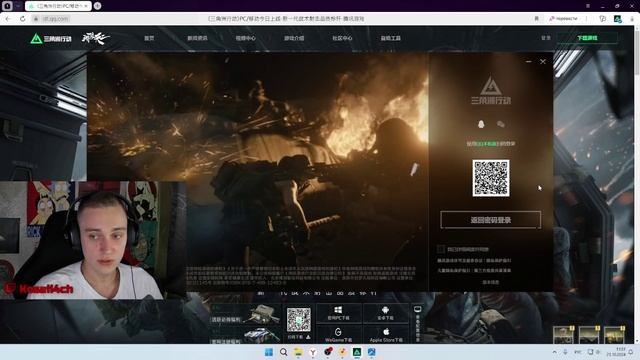The height and width of the screenshot is (360, 640).
Task: Expand the hidden system tray icons chevron
Action: tap(554, 352)
